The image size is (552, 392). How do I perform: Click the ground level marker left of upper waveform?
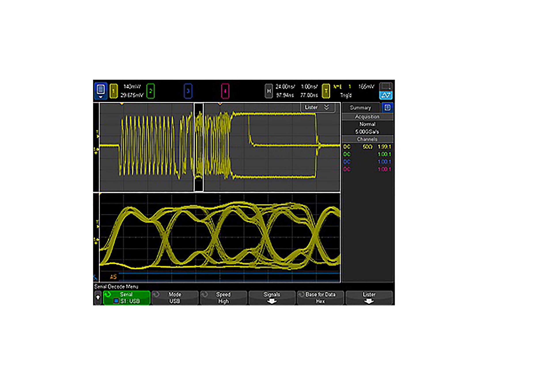coord(96,151)
